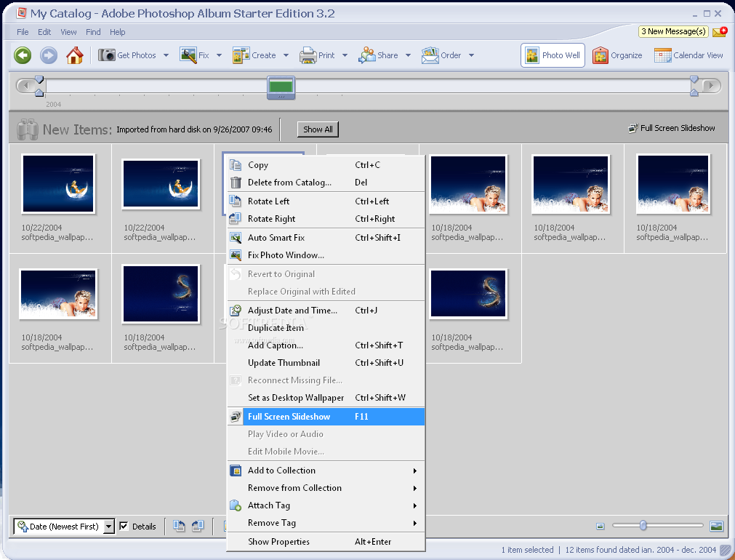Click the Create toolbar icon

(241, 55)
